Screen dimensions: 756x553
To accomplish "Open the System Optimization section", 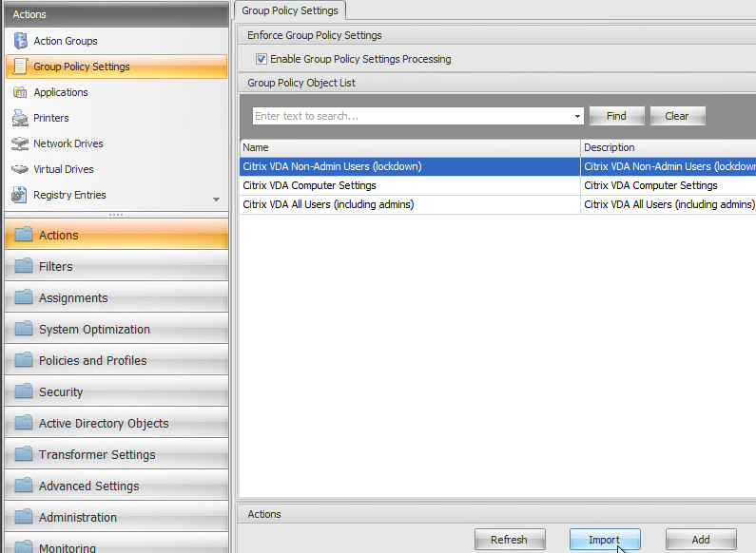I will tap(116, 329).
